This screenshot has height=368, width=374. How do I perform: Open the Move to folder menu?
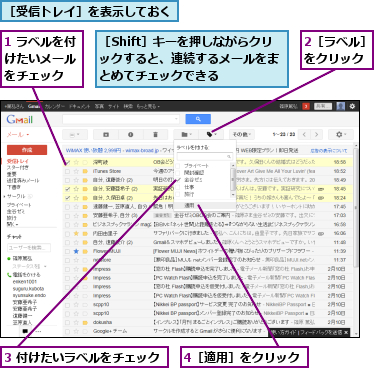pos(186,135)
